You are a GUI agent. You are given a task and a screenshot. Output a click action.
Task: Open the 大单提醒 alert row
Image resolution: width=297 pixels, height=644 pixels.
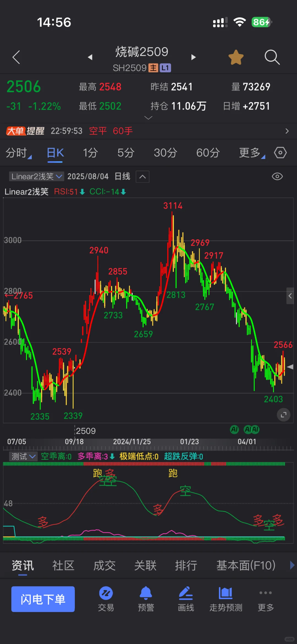[x=148, y=131]
